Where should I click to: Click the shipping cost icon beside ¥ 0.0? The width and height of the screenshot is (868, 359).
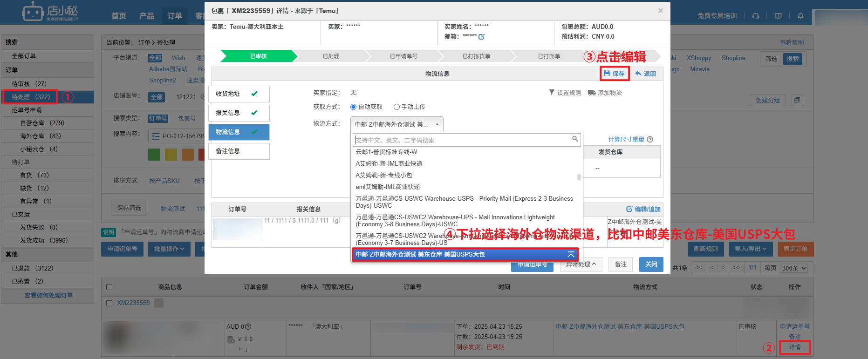(x=231, y=339)
